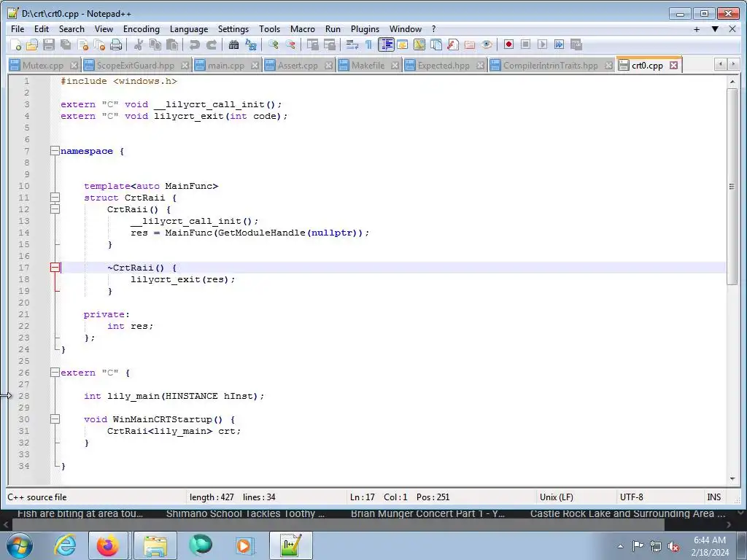
Task: Click the tab bar scroll-left arrow
Action: point(720,64)
